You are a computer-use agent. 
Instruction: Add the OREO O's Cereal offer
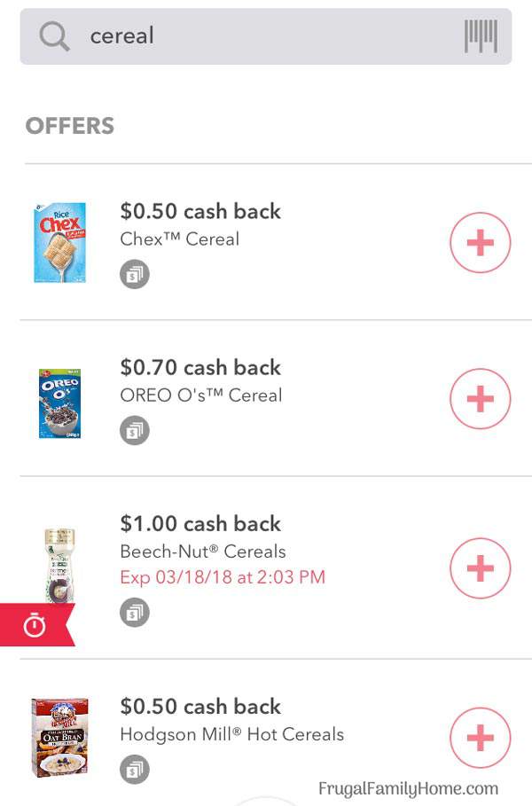(x=480, y=398)
